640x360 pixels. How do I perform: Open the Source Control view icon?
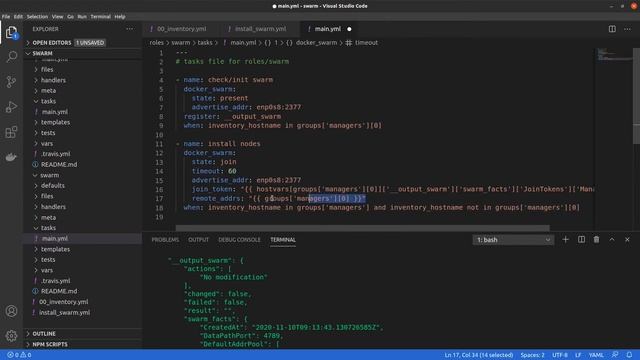11,82
